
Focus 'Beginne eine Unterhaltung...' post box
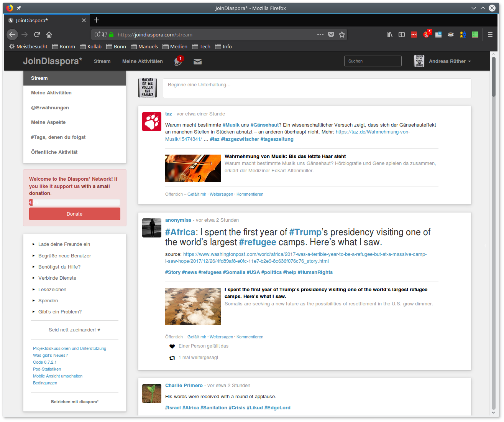coord(317,88)
